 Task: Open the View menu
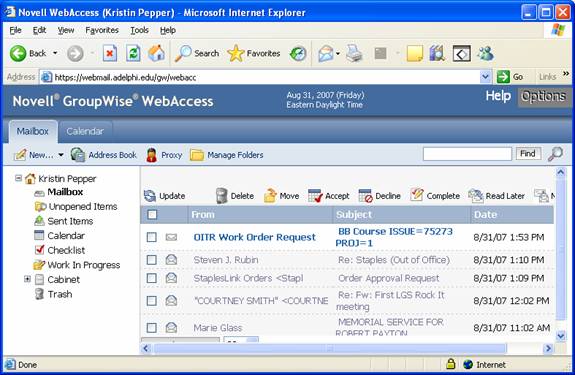coord(66,30)
